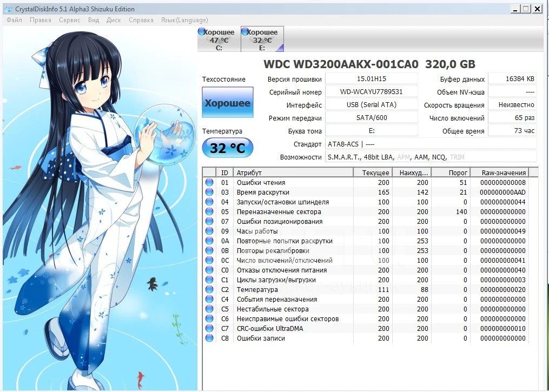Select the Ошибки записи attribute row

366,338
